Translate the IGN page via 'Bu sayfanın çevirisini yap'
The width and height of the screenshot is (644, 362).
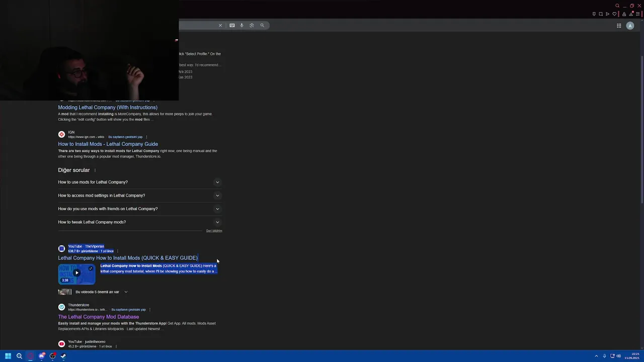click(x=125, y=137)
